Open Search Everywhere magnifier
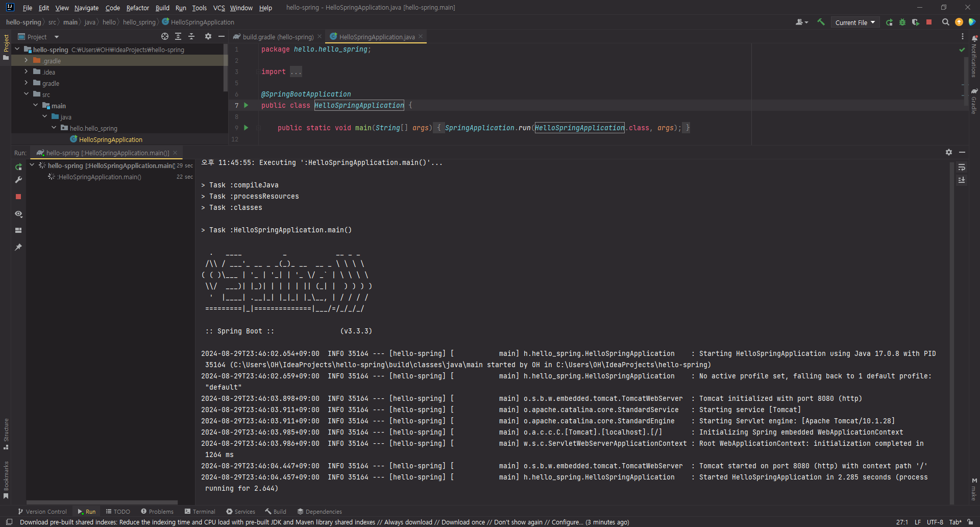980x527 pixels. [945, 22]
